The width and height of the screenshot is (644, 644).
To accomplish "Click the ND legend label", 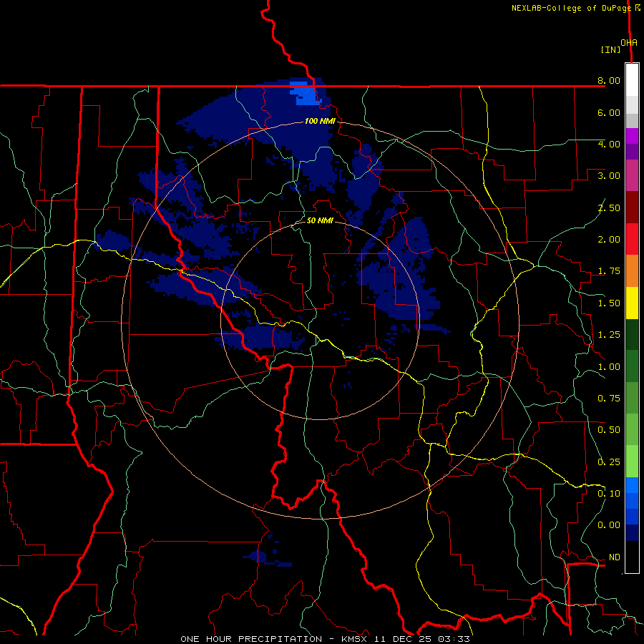I will pos(615,557).
